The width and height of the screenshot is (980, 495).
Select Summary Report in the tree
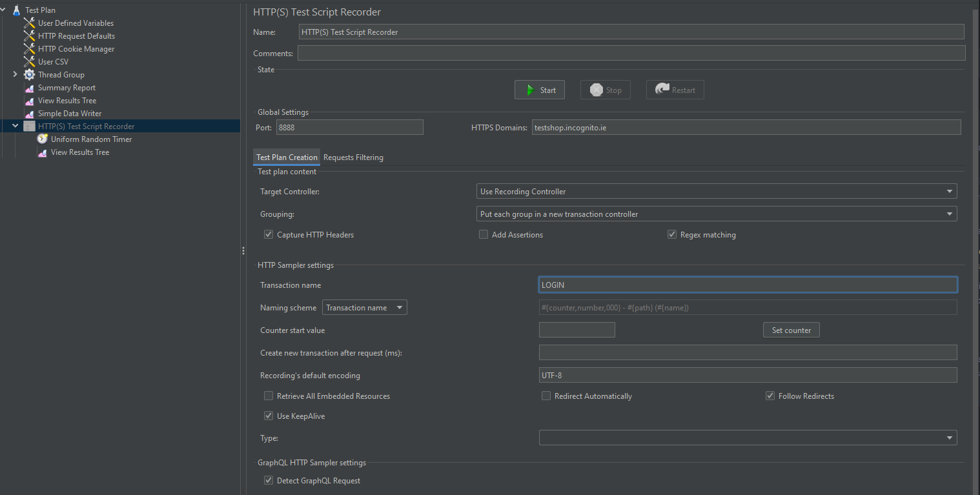[x=66, y=88]
